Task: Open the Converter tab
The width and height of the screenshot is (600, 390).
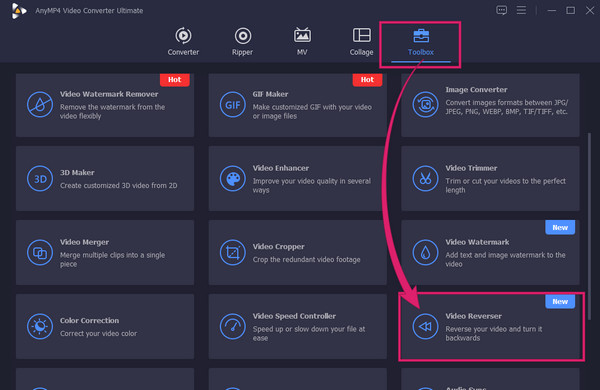Action: [x=183, y=42]
